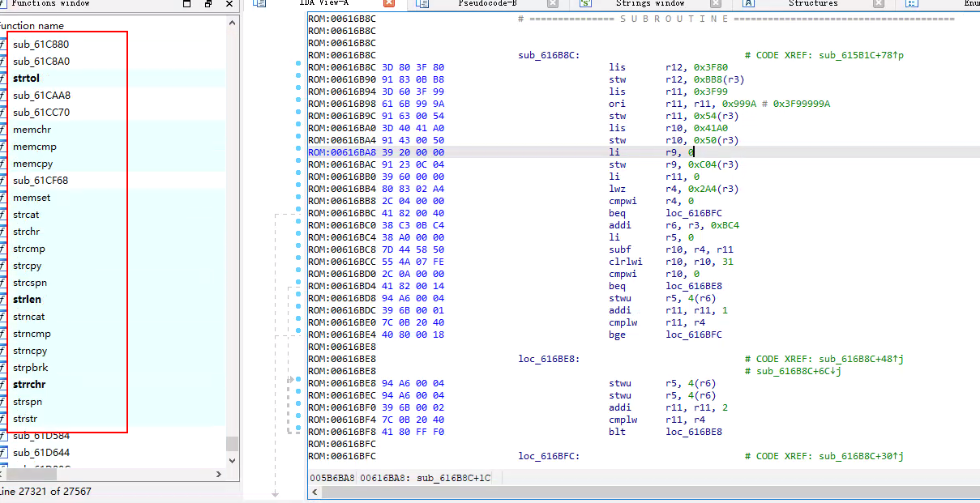Select the loc_616BE8: label line
Viewport: 980px width, 503px height.
tap(549, 359)
